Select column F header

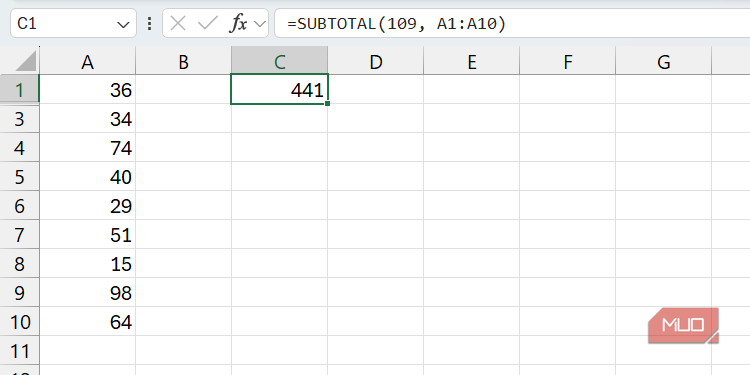(x=568, y=61)
